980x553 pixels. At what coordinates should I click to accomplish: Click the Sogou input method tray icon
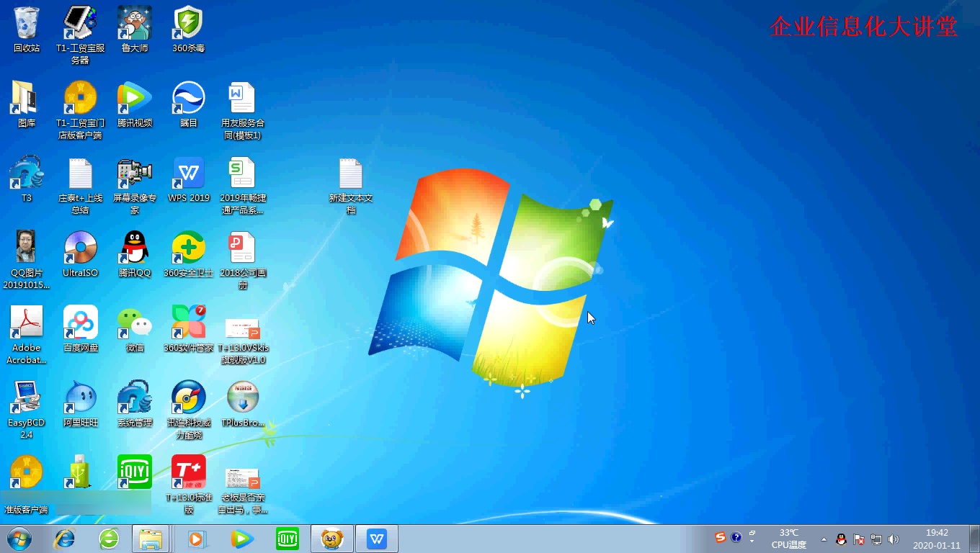(x=721, y=537)
